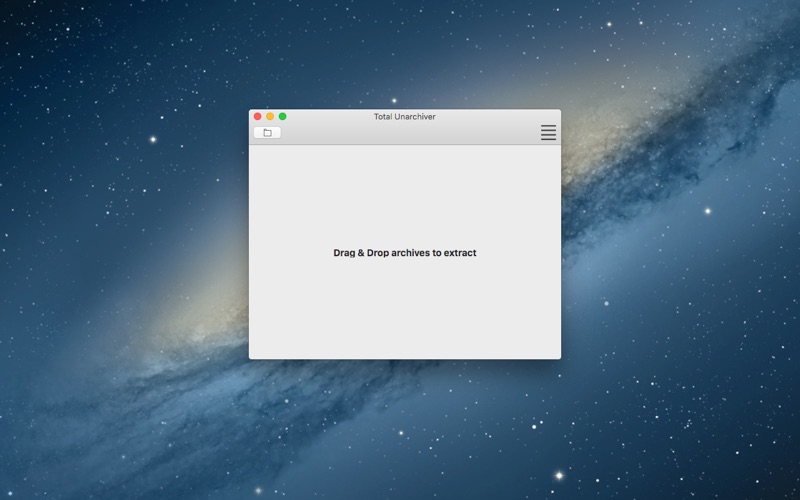
Task: Click the bright star just above the window
Action: [394, 100]
